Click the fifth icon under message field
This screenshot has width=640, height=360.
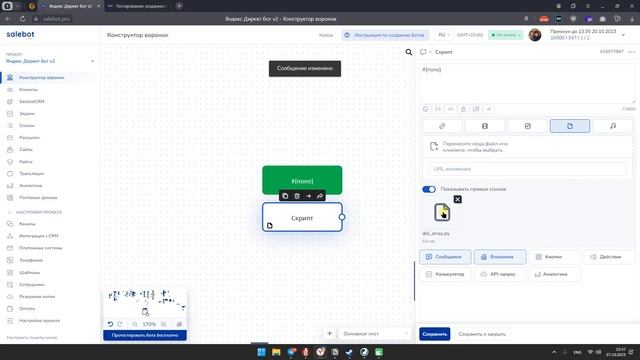point(476,109)
